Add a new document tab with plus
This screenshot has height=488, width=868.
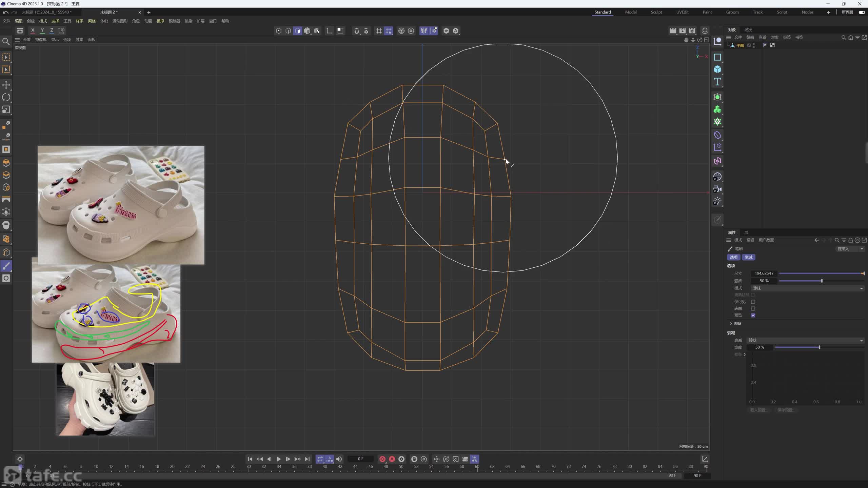coord(149,12)
